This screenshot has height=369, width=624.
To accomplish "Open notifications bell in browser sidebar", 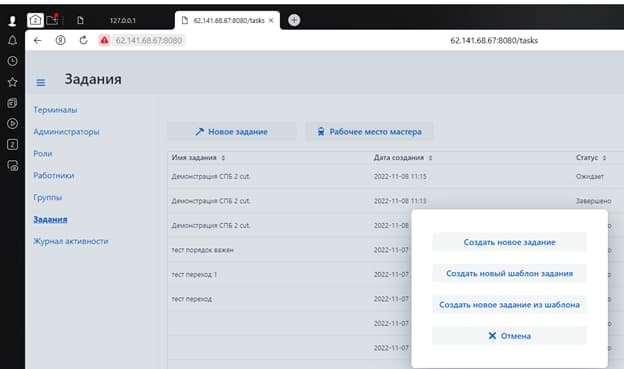I will pyautogui.click(x=12, y=40).
